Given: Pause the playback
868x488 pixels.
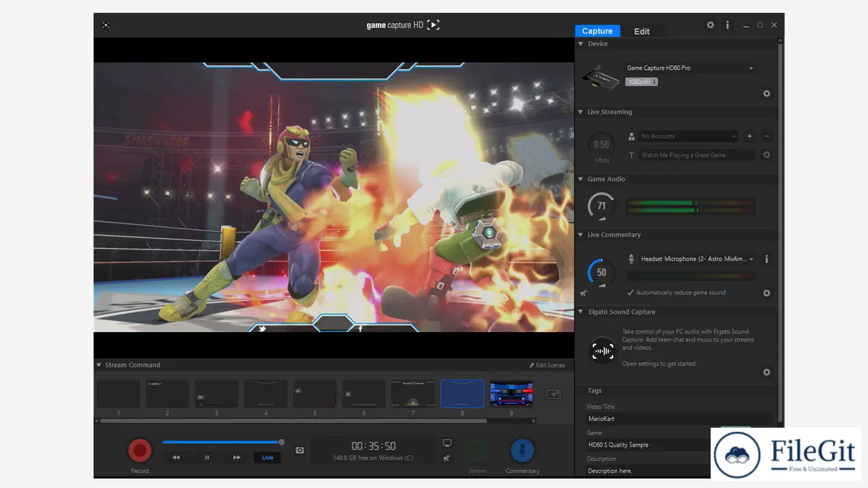Looking at the screenshot, I should pos(207,457).
